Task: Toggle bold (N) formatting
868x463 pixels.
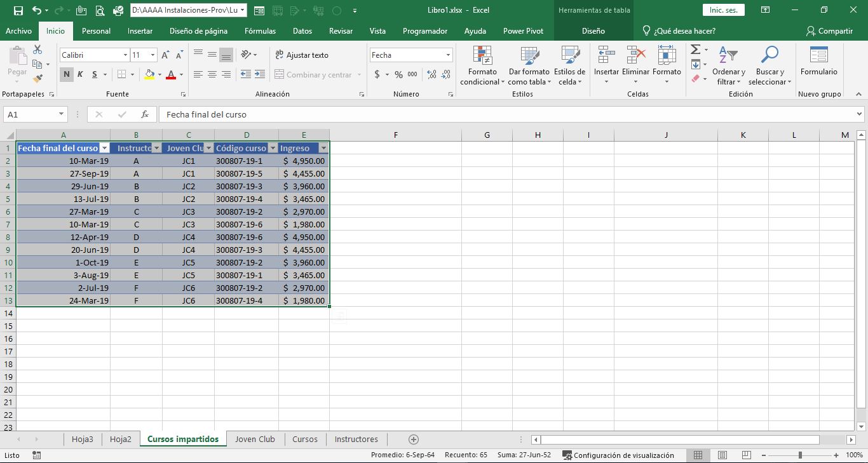Action: [67, 74]
